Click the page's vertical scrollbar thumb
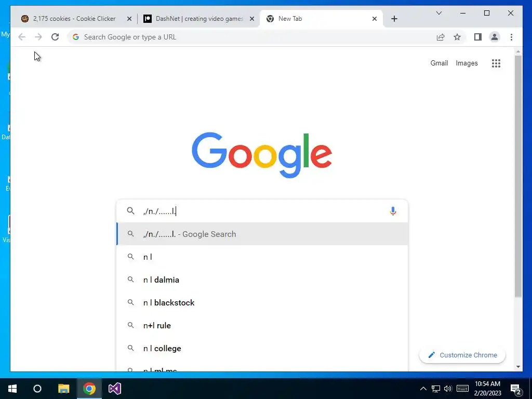Image resolution: width=532 pixels, height=399 pixels. pyautogui.click(x=518, y=177)
